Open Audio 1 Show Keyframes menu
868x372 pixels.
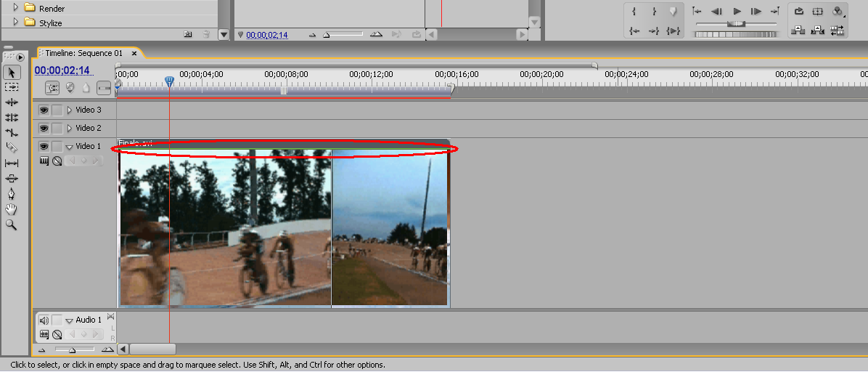pyautogui.click(x=57, y=335)
